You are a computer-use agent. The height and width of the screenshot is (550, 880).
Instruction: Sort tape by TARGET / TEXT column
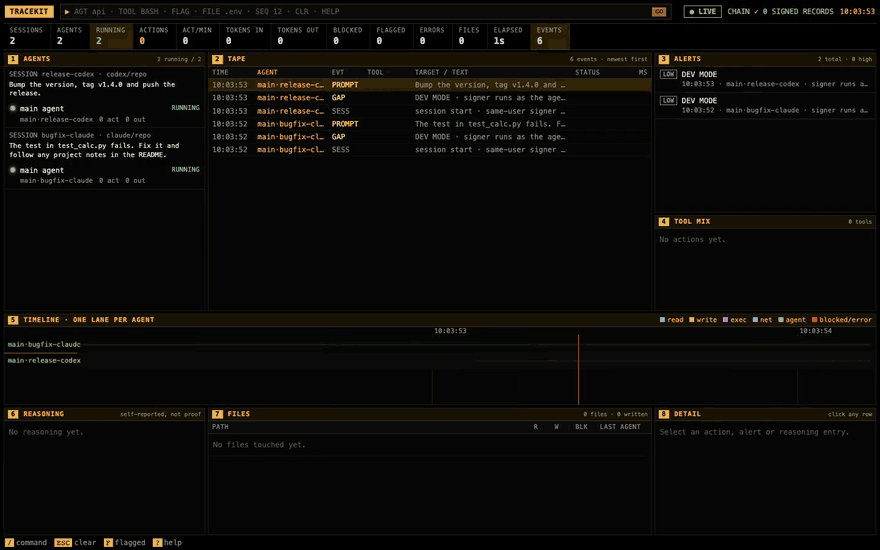[x=441, y=72]
